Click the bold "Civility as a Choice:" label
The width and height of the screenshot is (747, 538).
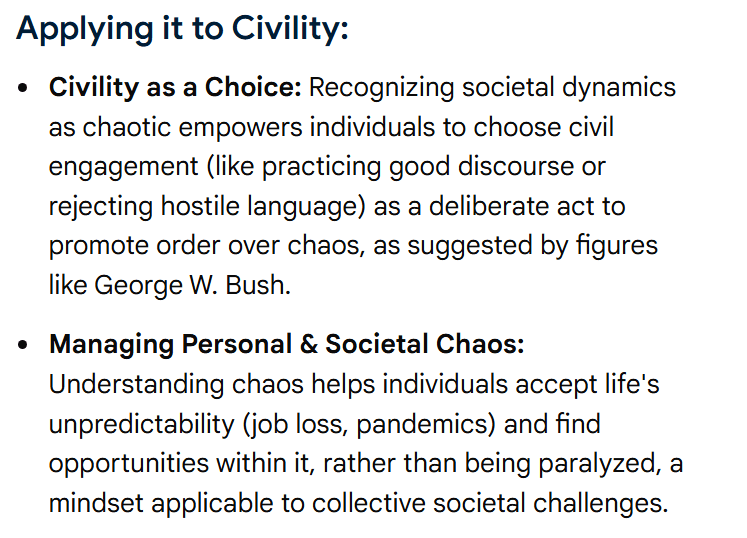click(x=175, y=87)
